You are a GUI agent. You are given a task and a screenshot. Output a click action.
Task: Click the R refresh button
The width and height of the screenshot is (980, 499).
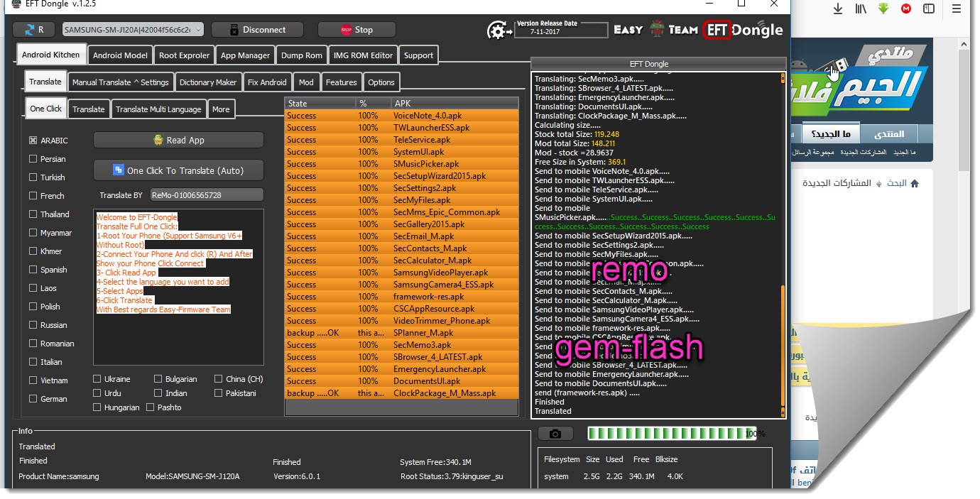(x=33, y=30)
